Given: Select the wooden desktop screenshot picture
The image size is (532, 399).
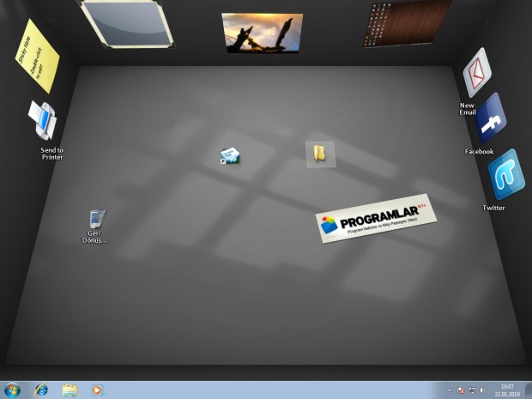Looking at the screenshot, I should pos(408,23).
